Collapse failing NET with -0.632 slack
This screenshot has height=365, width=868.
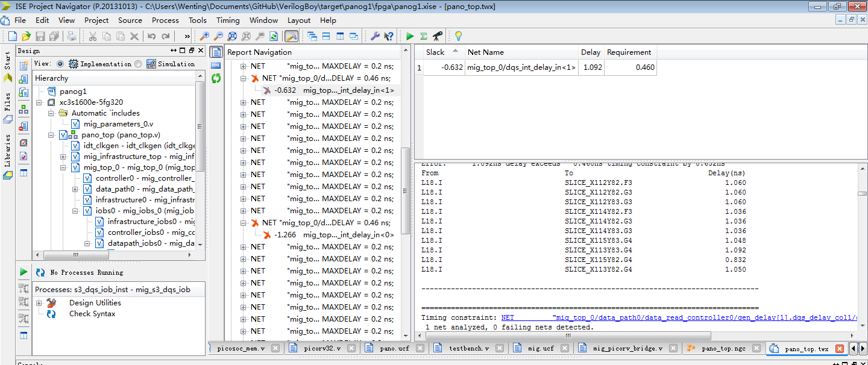click(244, 78)
